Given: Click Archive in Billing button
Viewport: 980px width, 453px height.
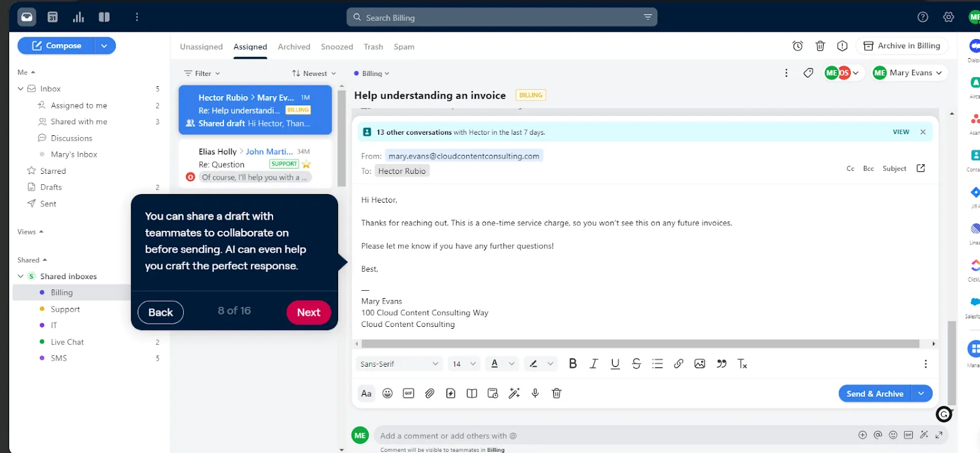Looking at the screenshot, I should (x=902, y=46).
